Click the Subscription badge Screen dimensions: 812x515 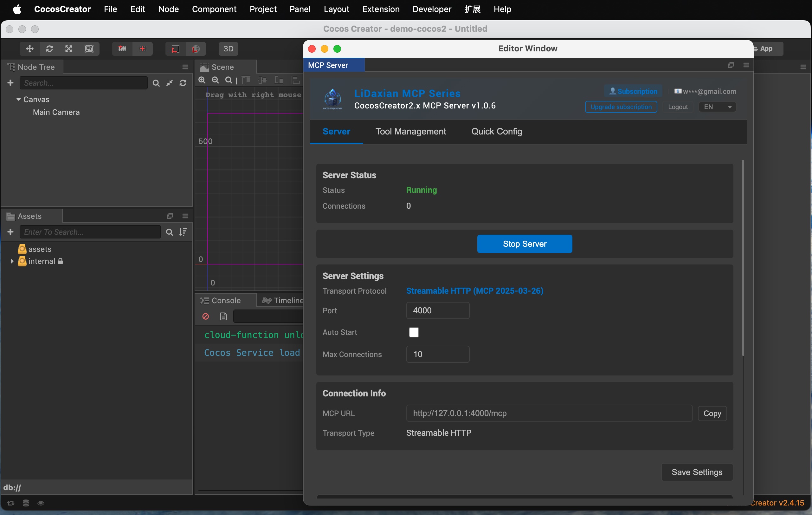[x=633, y=91]
